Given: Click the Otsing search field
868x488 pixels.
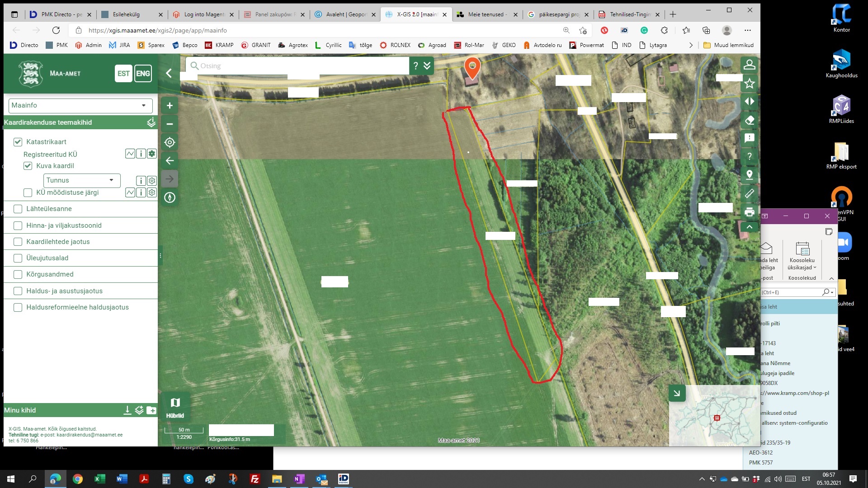Looking at the screenshot, I should tap(298, 66).
